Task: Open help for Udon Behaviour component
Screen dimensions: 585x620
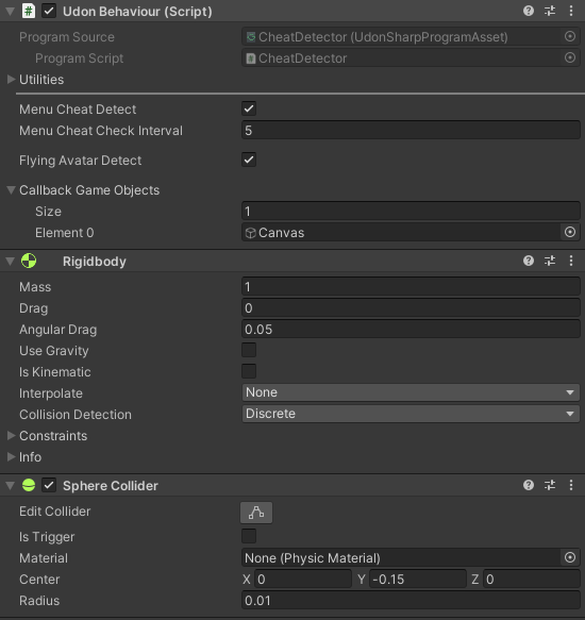Action: click(528, 11)
